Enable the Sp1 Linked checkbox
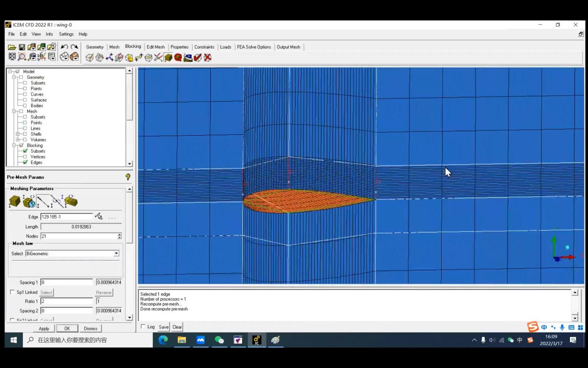 13,292
